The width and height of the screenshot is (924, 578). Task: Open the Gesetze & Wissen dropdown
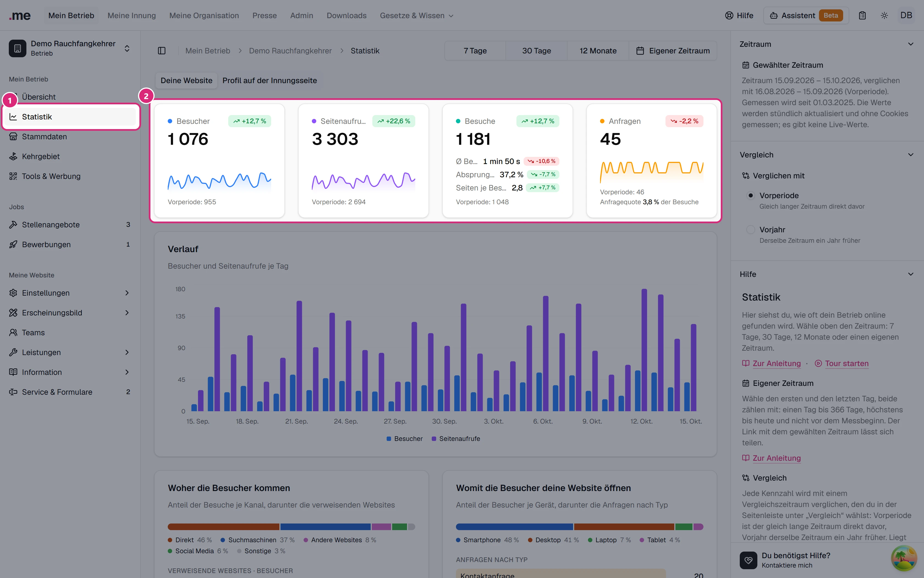coord(417,16)
